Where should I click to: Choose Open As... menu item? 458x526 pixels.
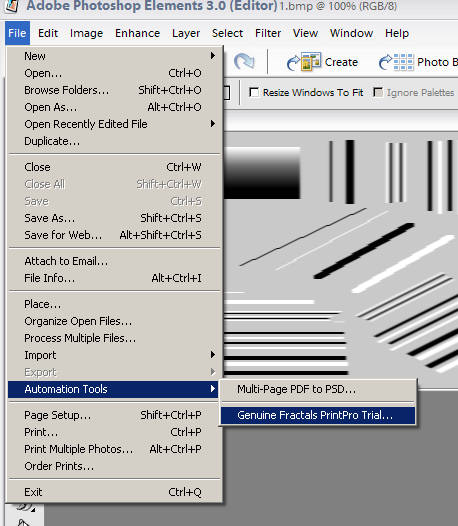(114, 107)
